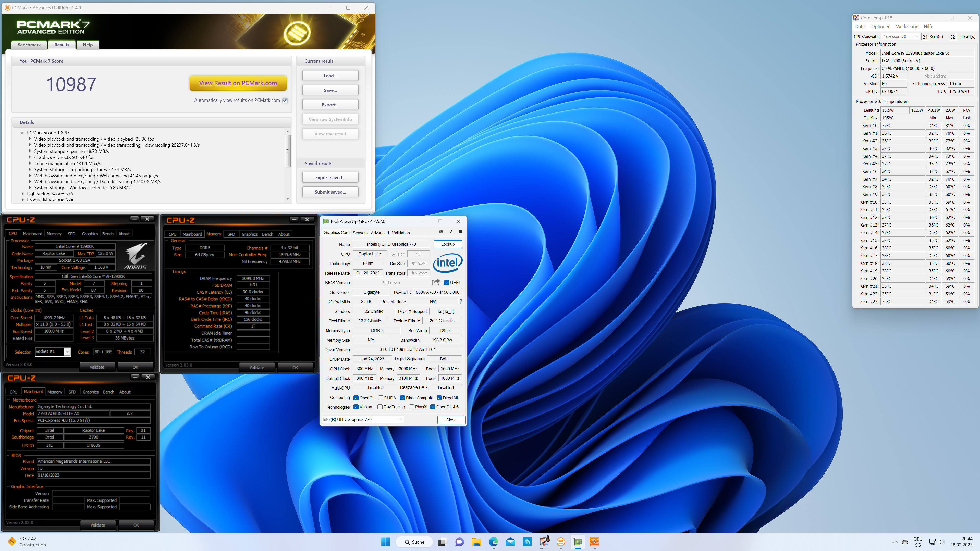The height and width of the screenshot is (551, 980).
Task: Open the PCMark Help tab
Action: 88,45
